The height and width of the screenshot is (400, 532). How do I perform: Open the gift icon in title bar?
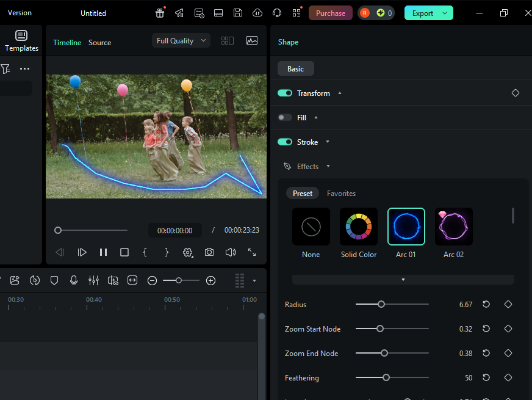[x=160, y=13]
